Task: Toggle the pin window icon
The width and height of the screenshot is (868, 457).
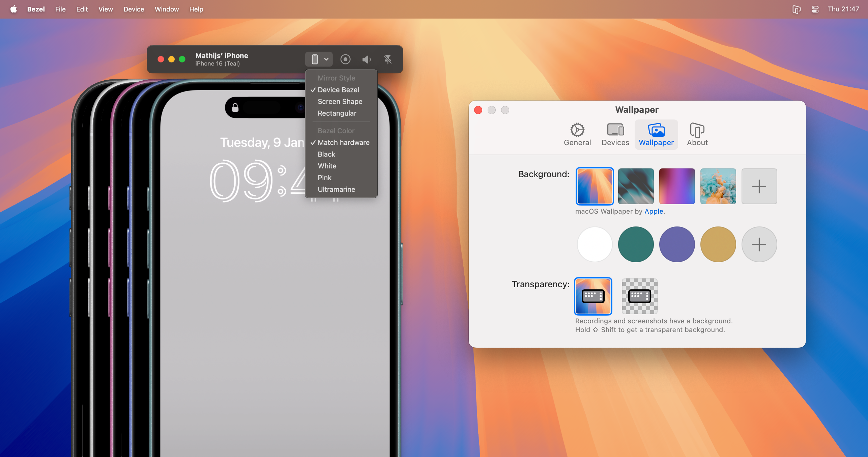Action: (388, 59)
